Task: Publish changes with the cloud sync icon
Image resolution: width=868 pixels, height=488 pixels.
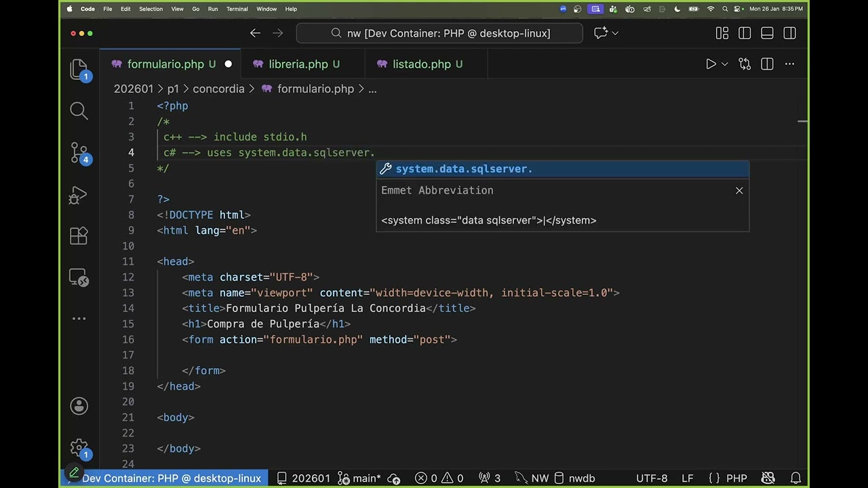Action: coord(395,478)
